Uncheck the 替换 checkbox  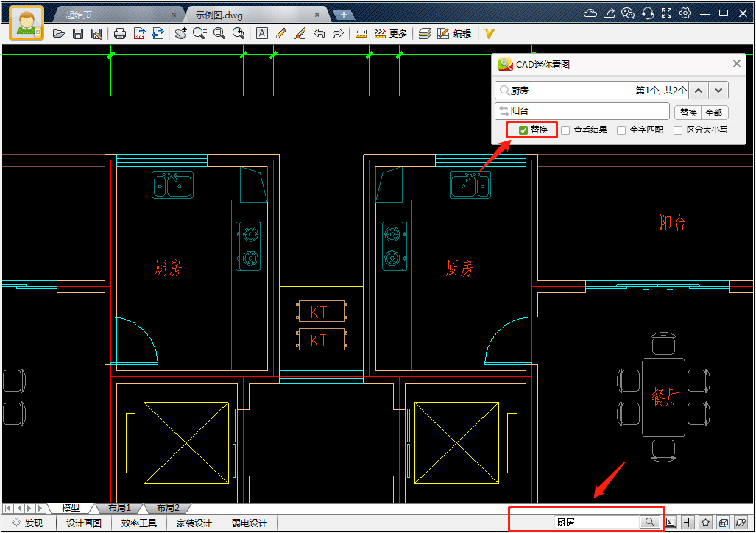tap(523, 130)
